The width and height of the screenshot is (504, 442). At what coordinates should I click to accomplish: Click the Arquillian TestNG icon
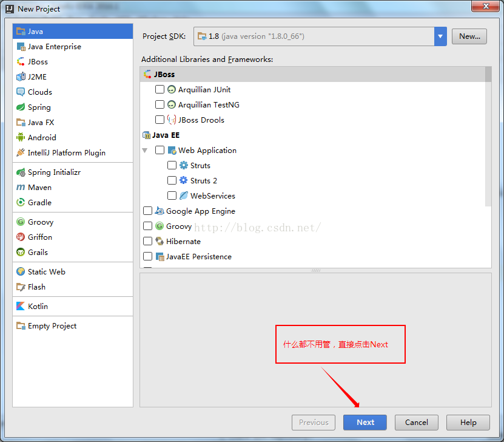click(172, 104)
